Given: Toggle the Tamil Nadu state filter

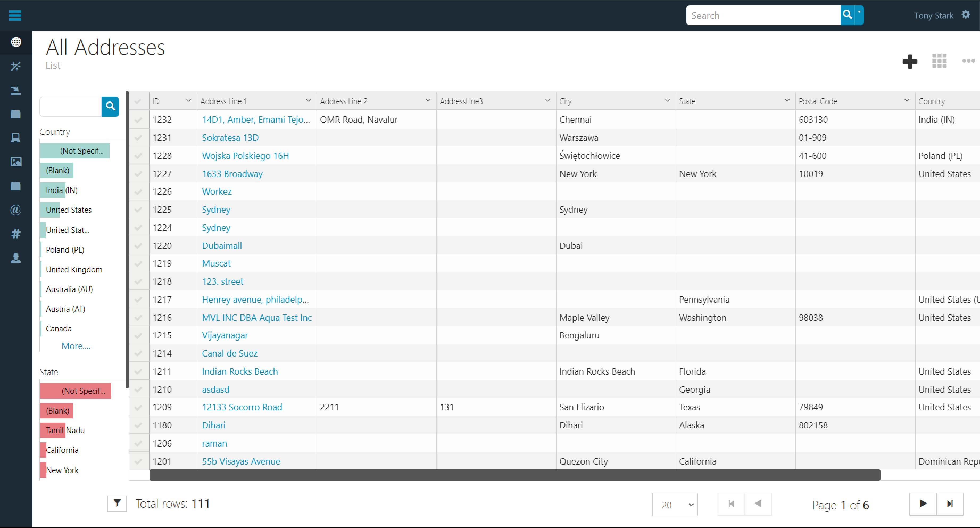Looking at the screenshot, I should click(x=64, y=430).
